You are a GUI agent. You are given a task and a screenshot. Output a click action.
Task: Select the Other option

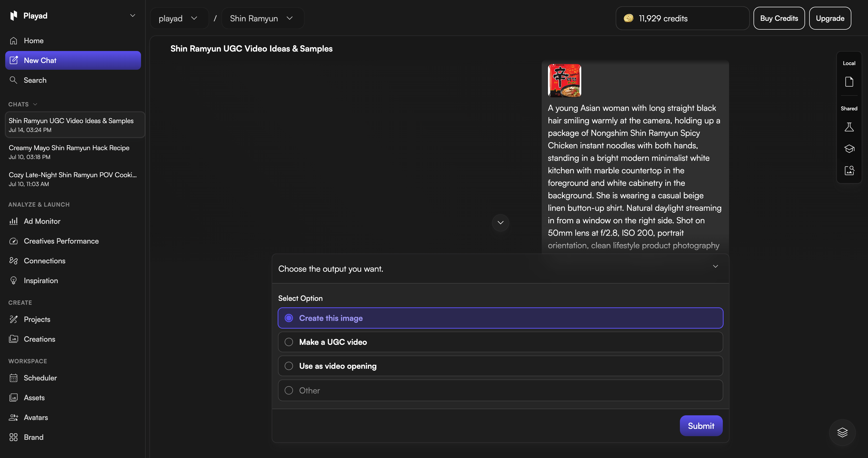click(x=500, y=390)
